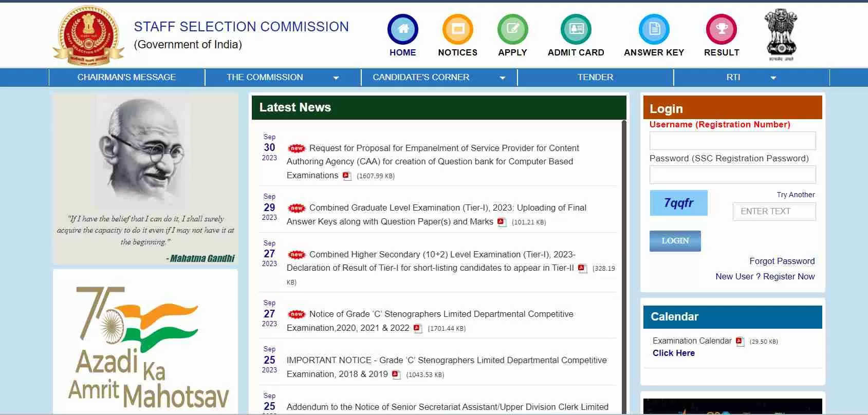Open Combined Higher Secondary Tier-I result link
This screenshot has height=415, width=868.
(431, 261)
